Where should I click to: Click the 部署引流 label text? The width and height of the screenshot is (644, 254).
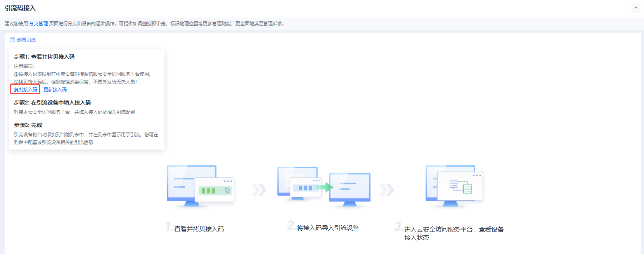click(26, 40)
